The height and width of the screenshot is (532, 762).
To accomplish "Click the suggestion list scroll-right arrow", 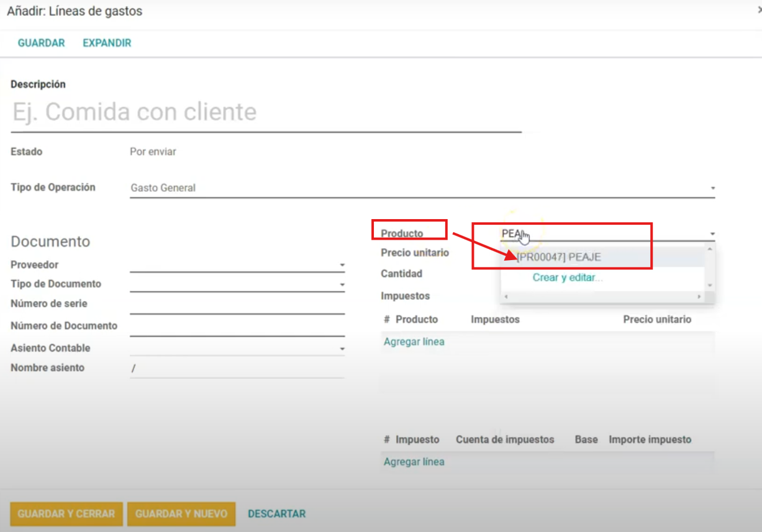I will tap(700, 297).
